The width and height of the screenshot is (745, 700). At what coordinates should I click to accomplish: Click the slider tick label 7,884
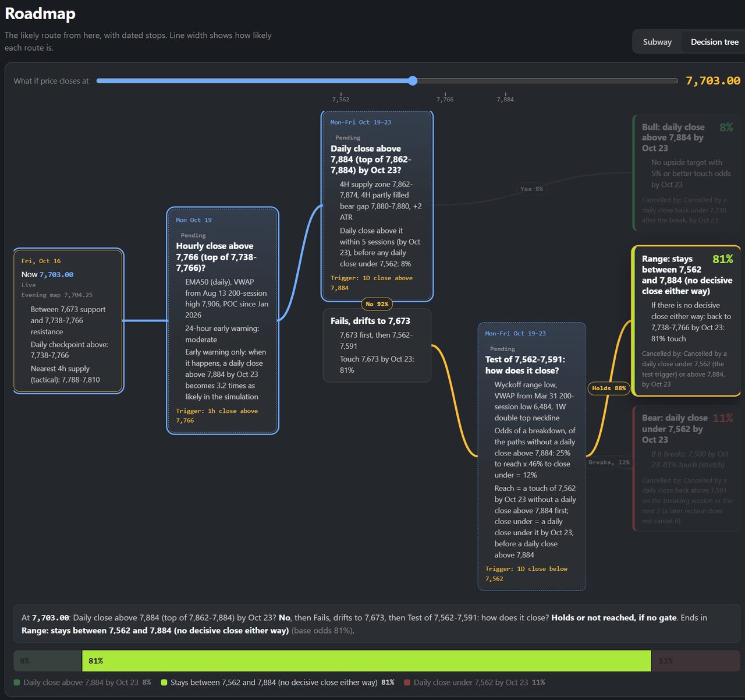pyautogui.click(x=505, y=100)
